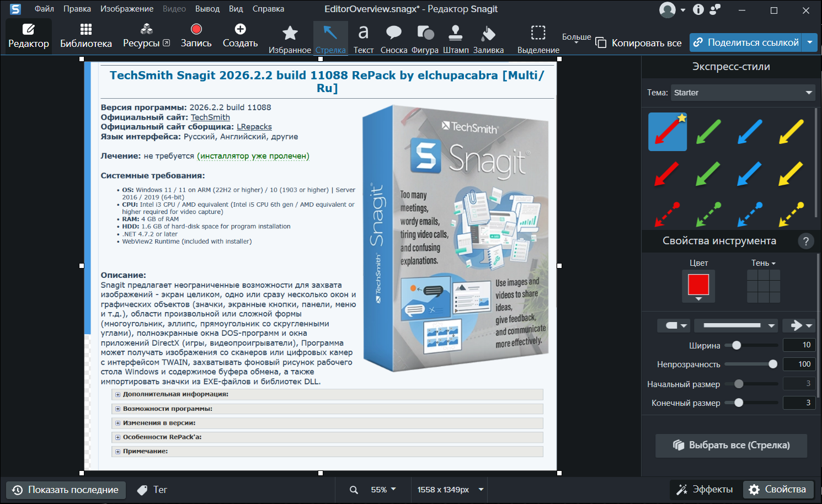The height and width of the screenshot is (504, 822).
Task: Activate the Штамп stamp tool
Action: 456,39
